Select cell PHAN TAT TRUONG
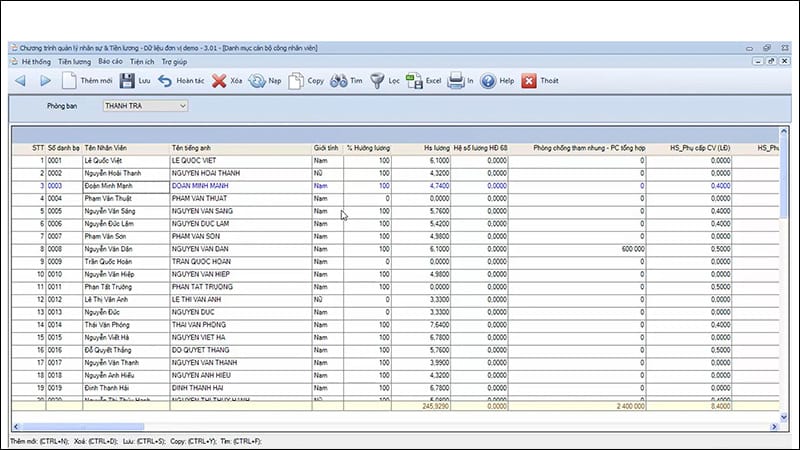This screenshot has height=450, width=800. click(x=241, y=287)
